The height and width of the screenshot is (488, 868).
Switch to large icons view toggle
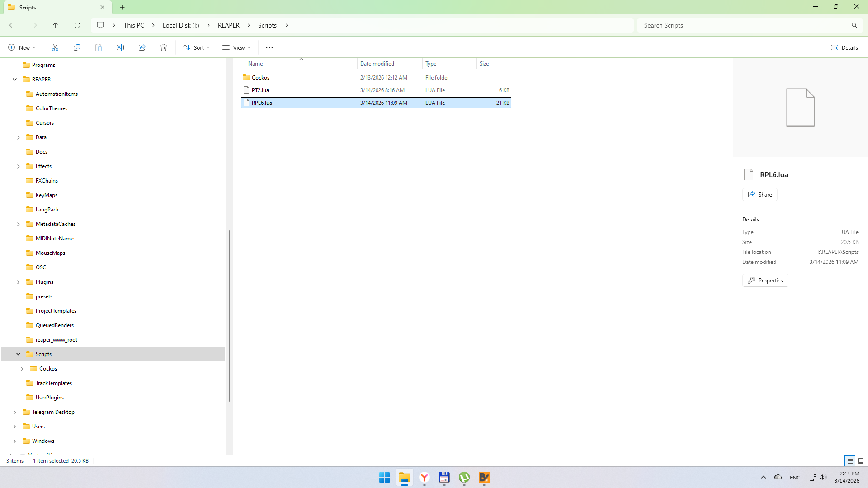click(861, 461)
